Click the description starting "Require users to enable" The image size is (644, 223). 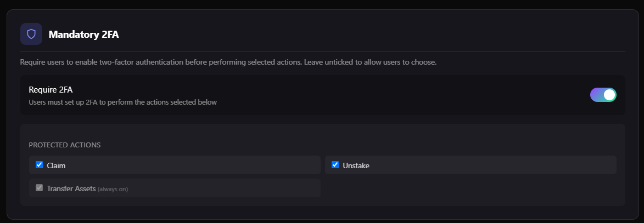point(228,62)
